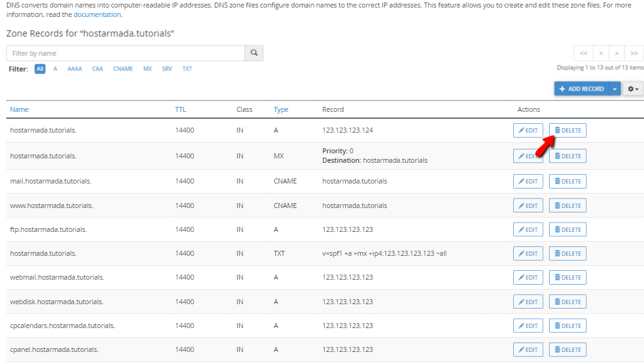
Task: Open the gear settings dropdown
Action: point(633,89)
